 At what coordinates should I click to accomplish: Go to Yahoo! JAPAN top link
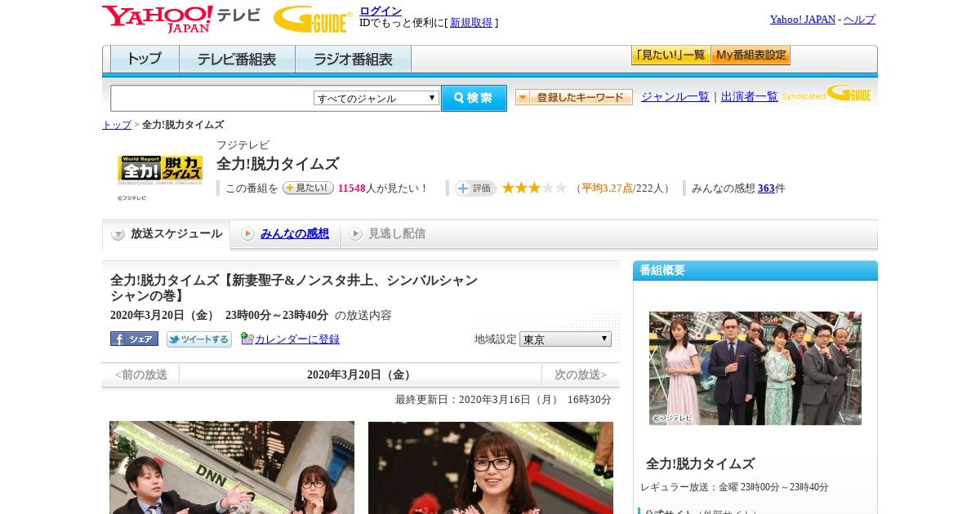click(x=803, y=19)
